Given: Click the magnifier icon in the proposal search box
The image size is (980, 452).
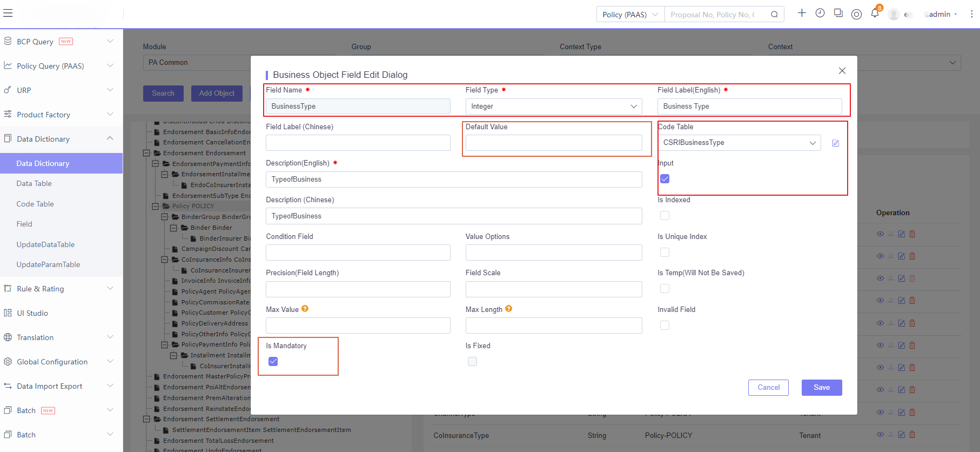Looking at the screenshot, I should [774, 15].
